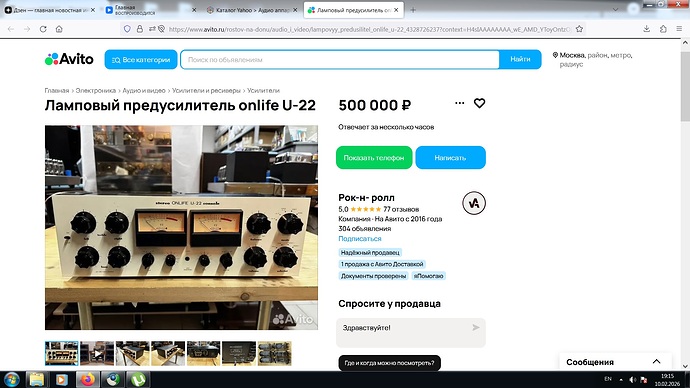
Task: Click the green Показать телефон button
Action: coord(374,157)
